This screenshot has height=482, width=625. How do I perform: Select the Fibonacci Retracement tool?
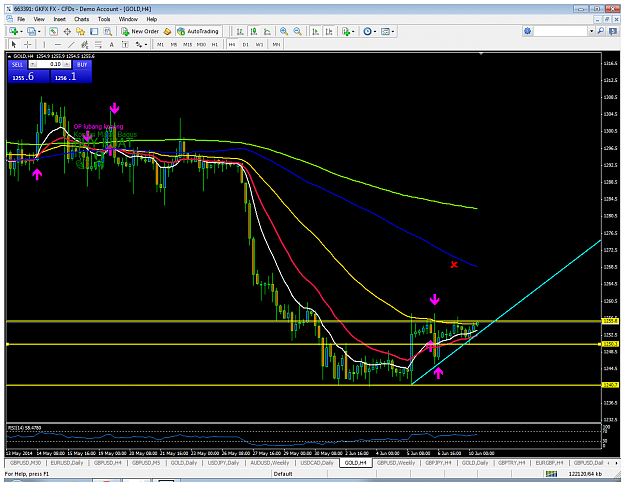(98, 45)
